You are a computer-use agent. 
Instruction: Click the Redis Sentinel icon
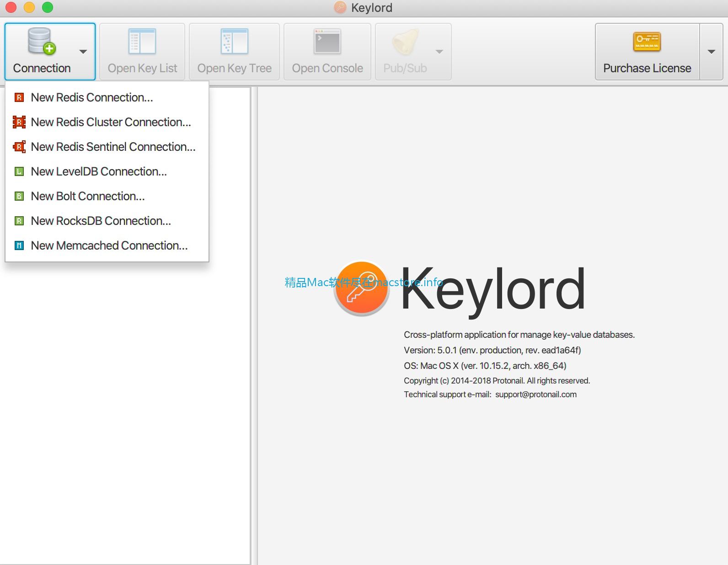19,147
